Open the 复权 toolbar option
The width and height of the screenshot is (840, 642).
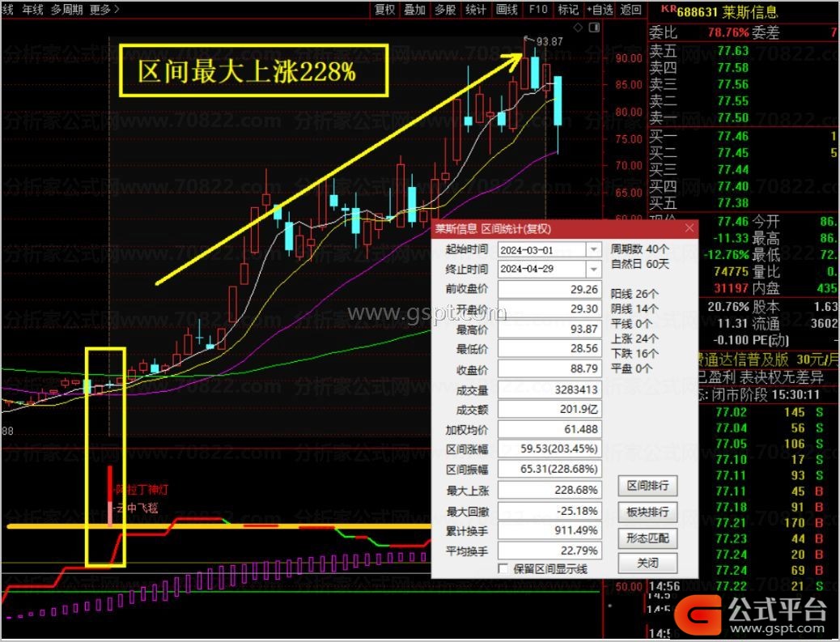click(x=384, y=10)
